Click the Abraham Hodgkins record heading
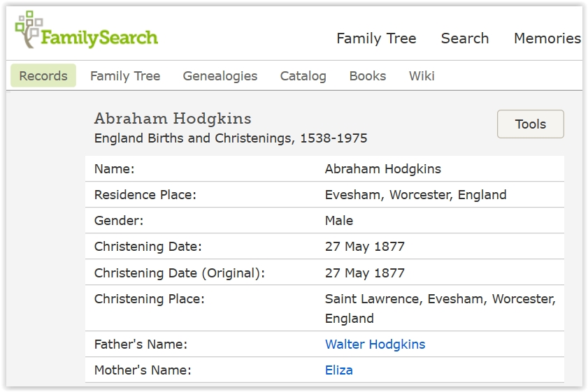The width and height of the screenshot is (588, 392). tap(173, 118)
